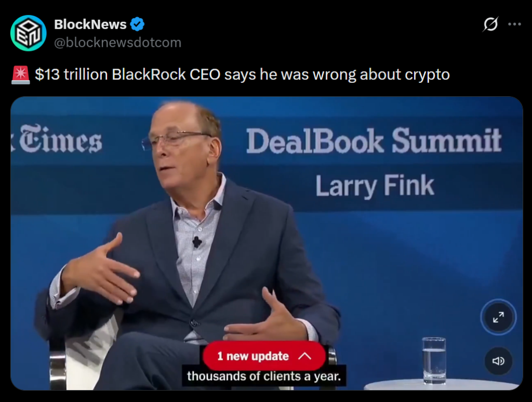Unmute the video with the speaker icon
The width and height of the screenshot is (532, 402).
(498, 361)
